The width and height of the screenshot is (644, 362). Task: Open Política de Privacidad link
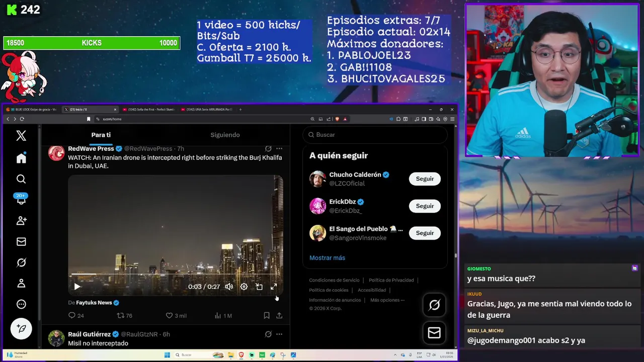click(391, 280)
